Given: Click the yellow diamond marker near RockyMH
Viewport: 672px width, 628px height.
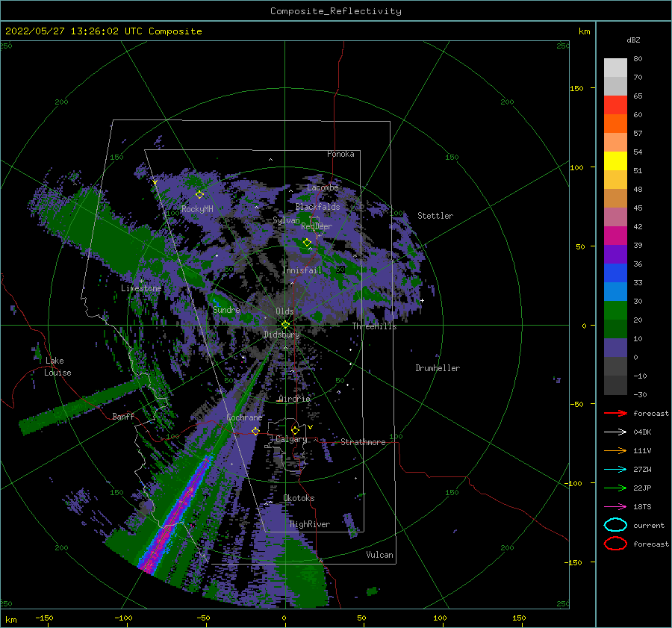Looking at the screenshot, I should 199,195.
